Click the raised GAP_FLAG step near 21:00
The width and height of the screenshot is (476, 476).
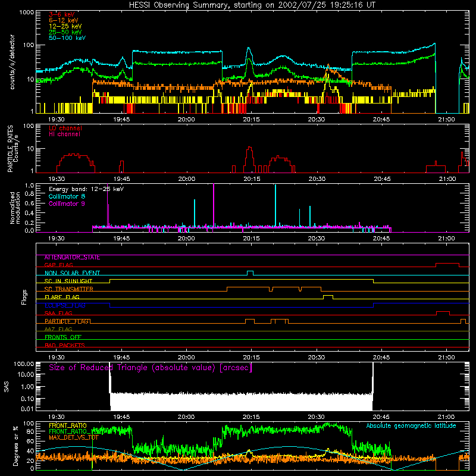[447, 265]
